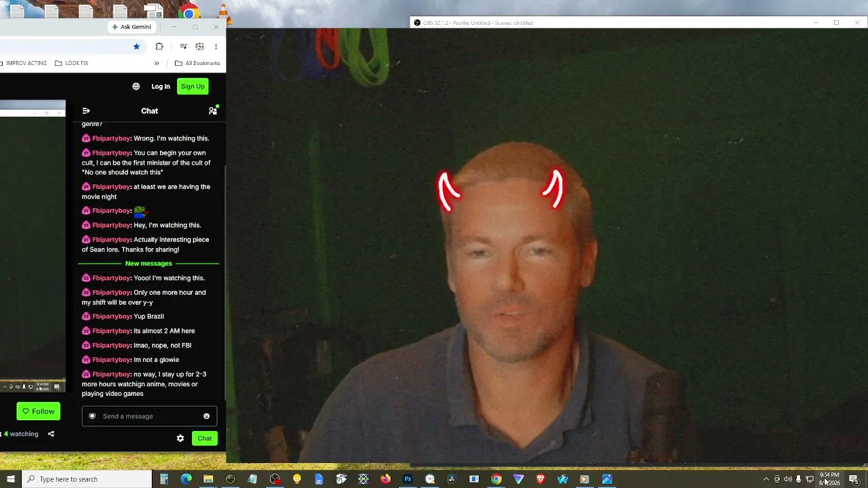Click the New messages divider label
Image resolution: width=868 pixels, height=488 pixels.
click(149, 263)
